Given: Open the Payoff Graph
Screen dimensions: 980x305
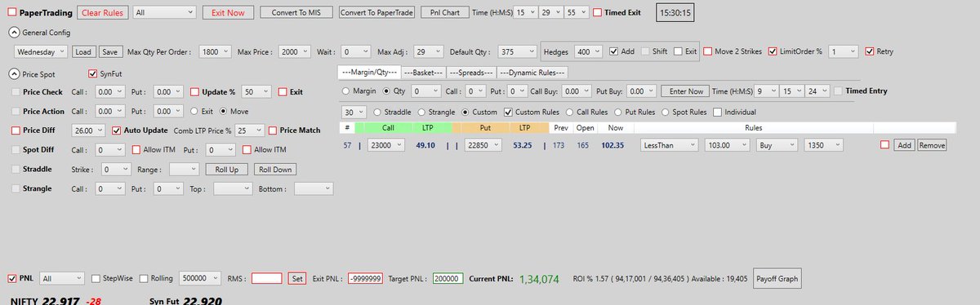Looking at the screenshot, I should [x=777, y=278].
